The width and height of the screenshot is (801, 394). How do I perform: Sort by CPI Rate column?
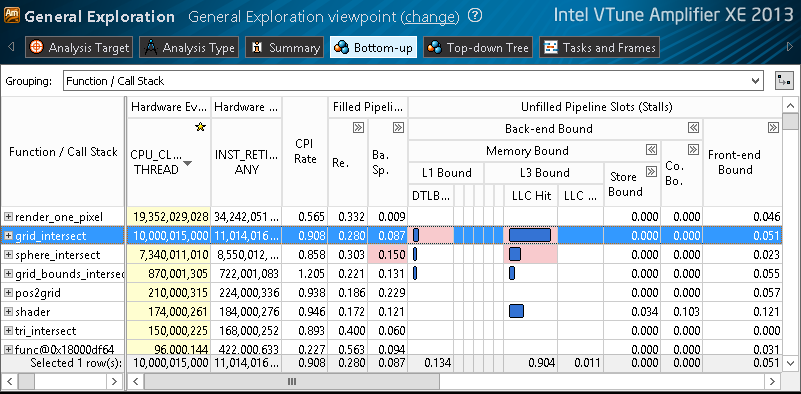click(305, 151)
